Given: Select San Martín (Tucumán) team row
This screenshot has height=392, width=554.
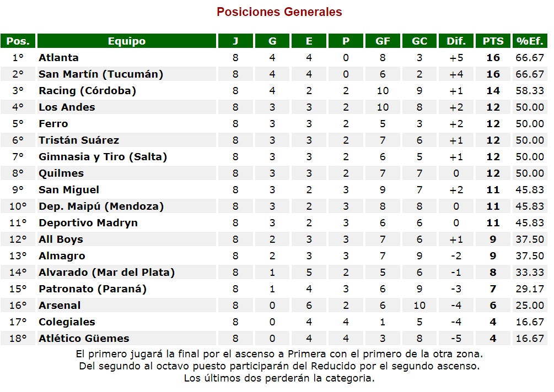Looking at the screenshot, I should coord(101,74).
